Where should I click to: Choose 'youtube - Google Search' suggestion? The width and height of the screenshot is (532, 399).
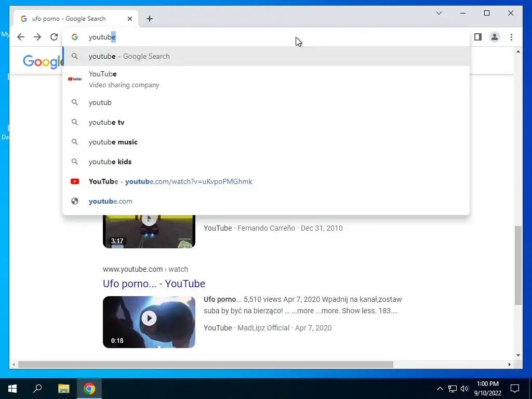pyautogui.click(x=266, y=56)
